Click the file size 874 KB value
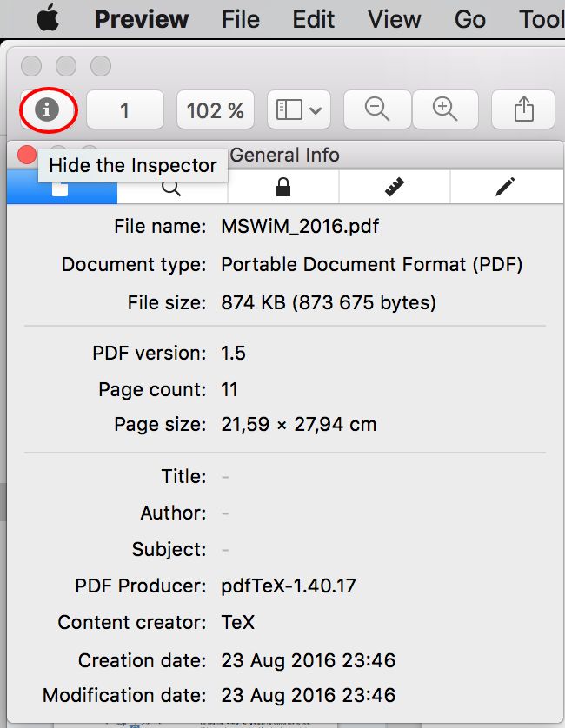 (329, 302)
